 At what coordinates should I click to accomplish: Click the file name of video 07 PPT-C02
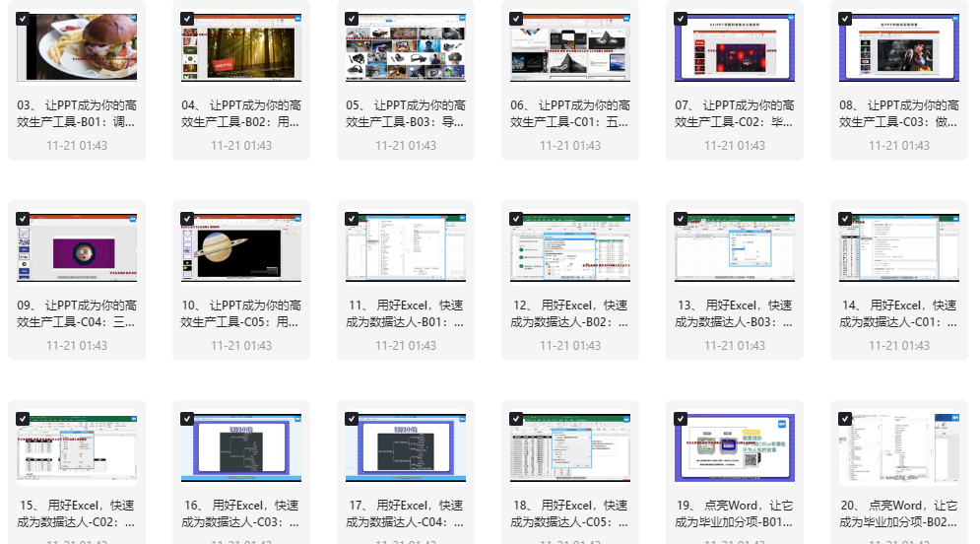click(735, 114)
